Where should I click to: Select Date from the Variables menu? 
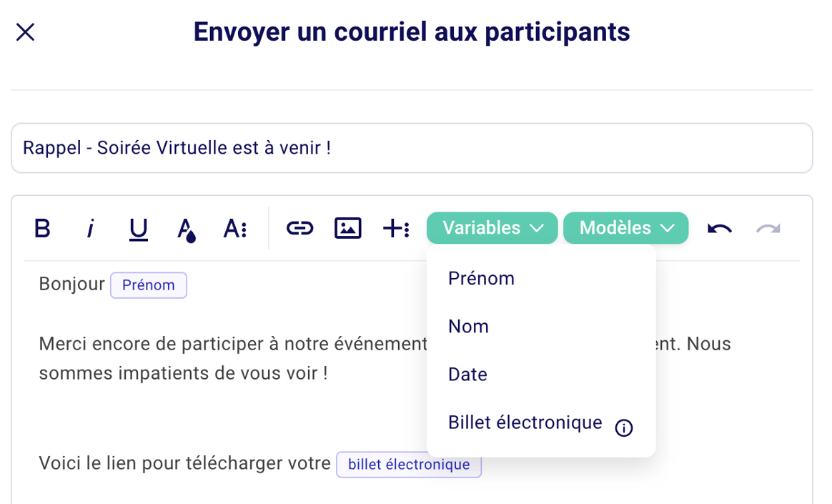(x=467, y=374)
